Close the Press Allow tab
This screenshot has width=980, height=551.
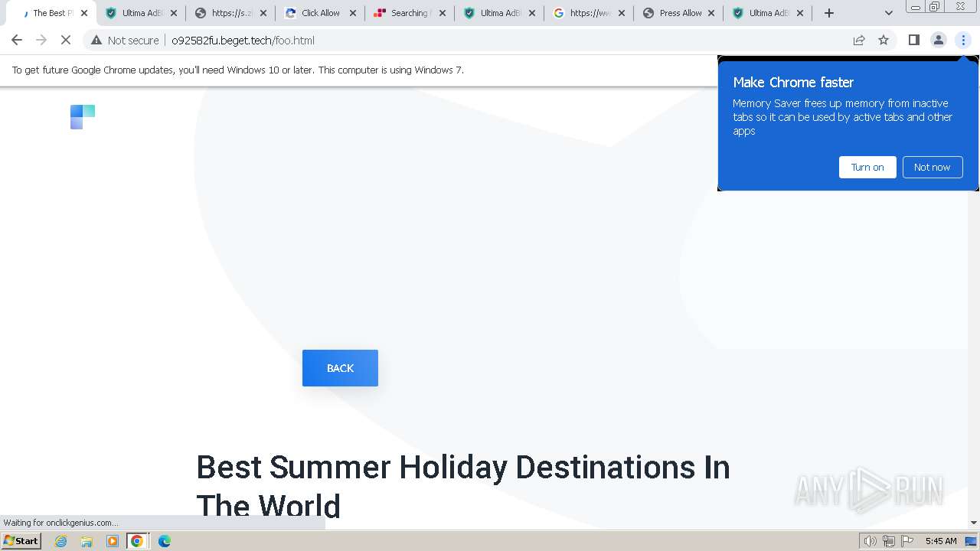(711, 13)
